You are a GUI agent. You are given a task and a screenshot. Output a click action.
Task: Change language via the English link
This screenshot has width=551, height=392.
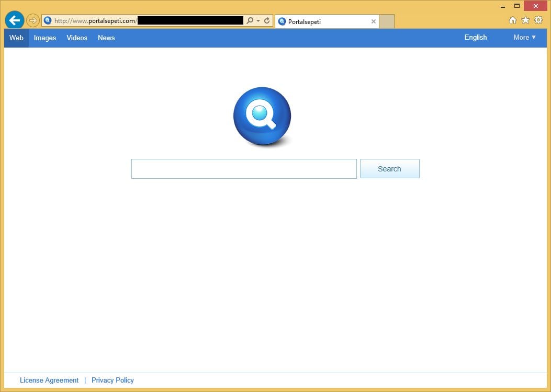tap(476, 38)
